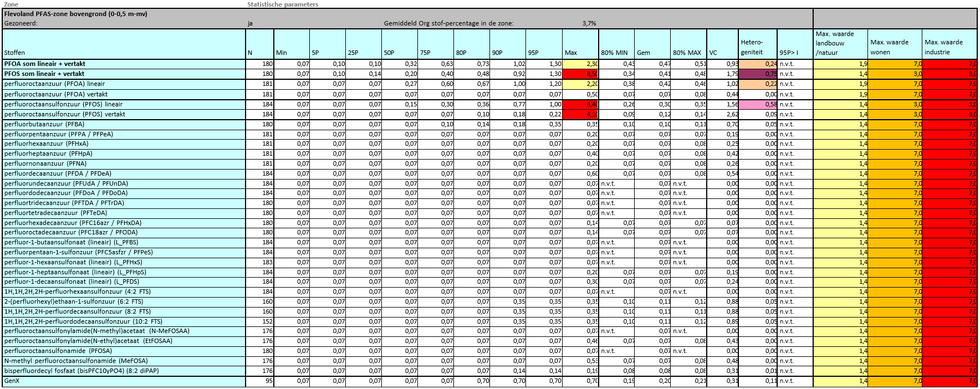This screenshot has height=389, width=980.
Task: Click the Max. waarde landbouw/natuur header
Action: pos(835,43)
